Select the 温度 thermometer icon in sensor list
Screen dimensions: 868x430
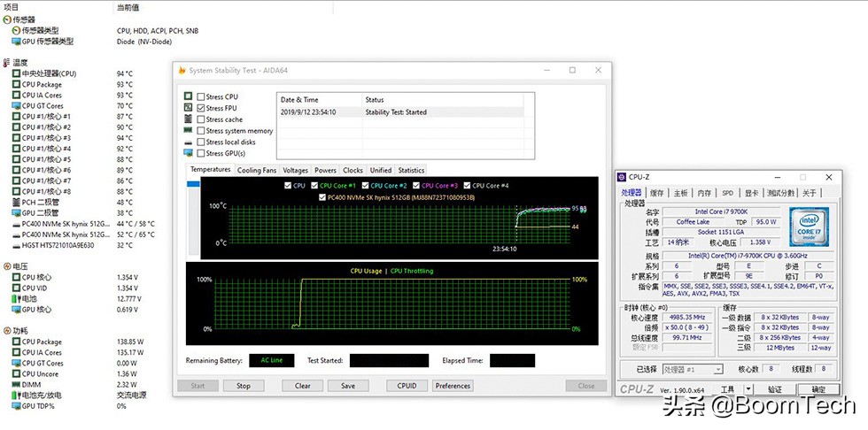pyautogui.click(x=7, y=63)
